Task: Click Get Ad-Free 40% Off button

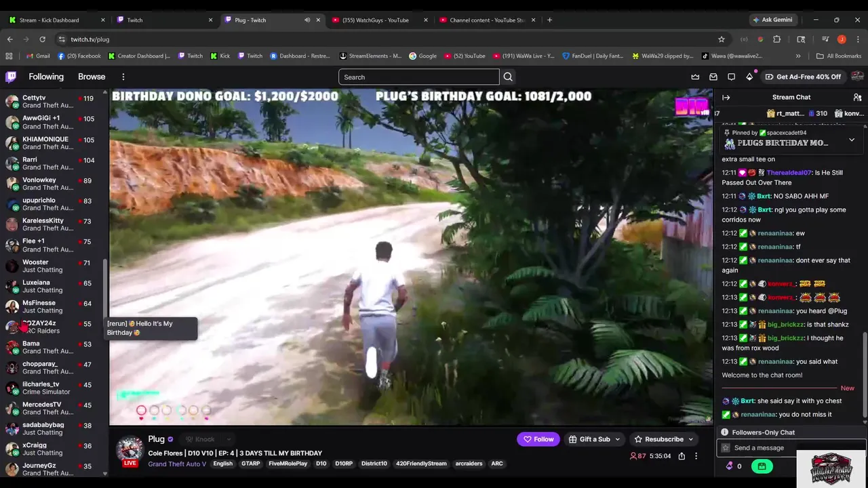Action: [802, 77]
